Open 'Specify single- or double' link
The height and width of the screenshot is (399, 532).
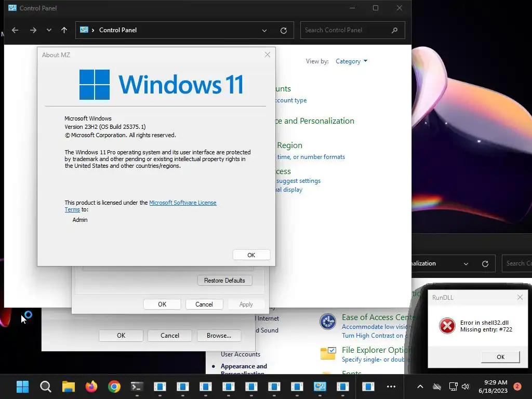tap(375, 360)
